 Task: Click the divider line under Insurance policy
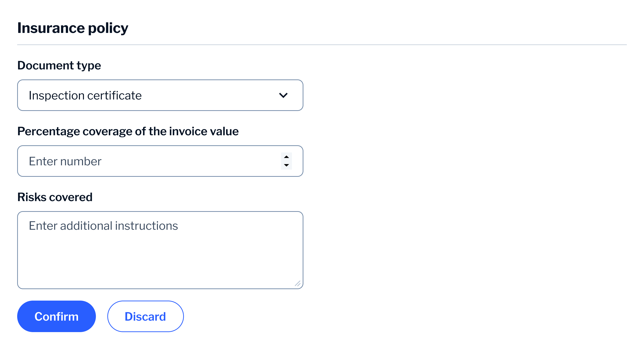[x=322, y=45]
